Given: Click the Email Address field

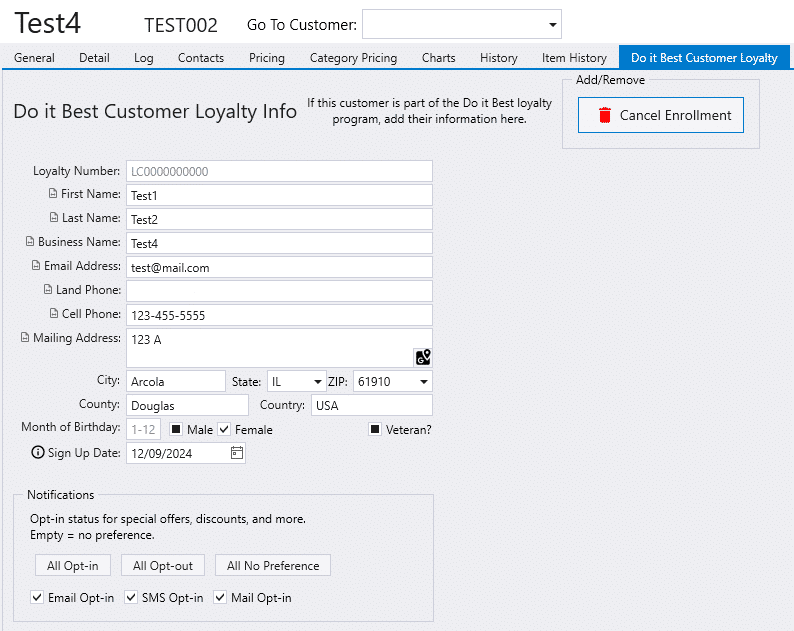Looking at the screenshot, I should (280, 267).
